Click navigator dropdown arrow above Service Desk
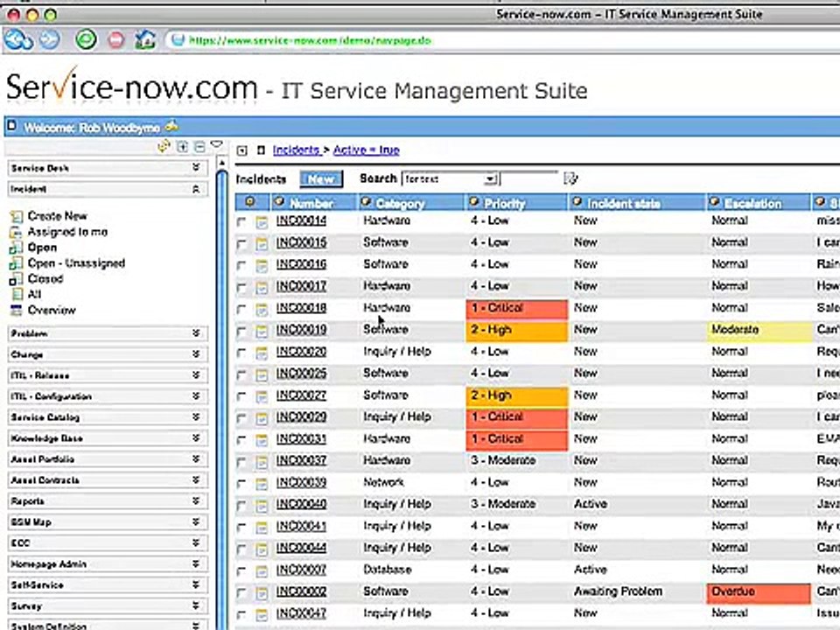This screenshot has height=630, width=840. pos(216,144)
